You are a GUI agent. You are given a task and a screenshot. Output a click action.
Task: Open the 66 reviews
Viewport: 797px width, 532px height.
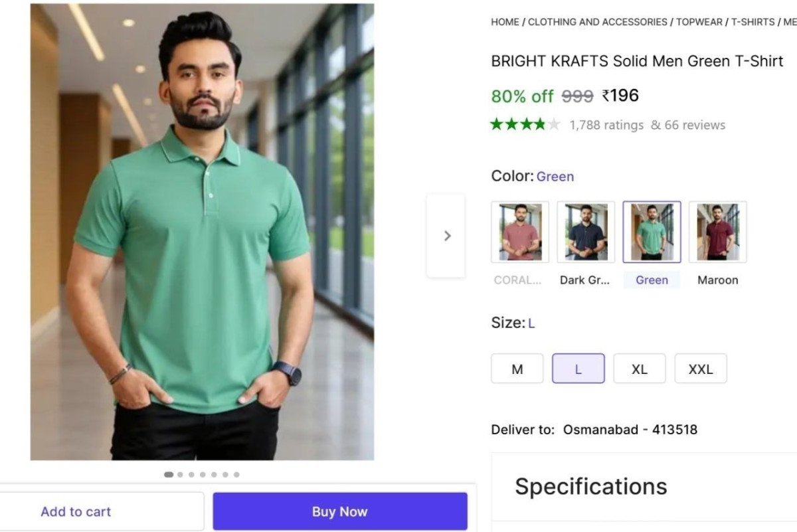[x=696, y=124]
